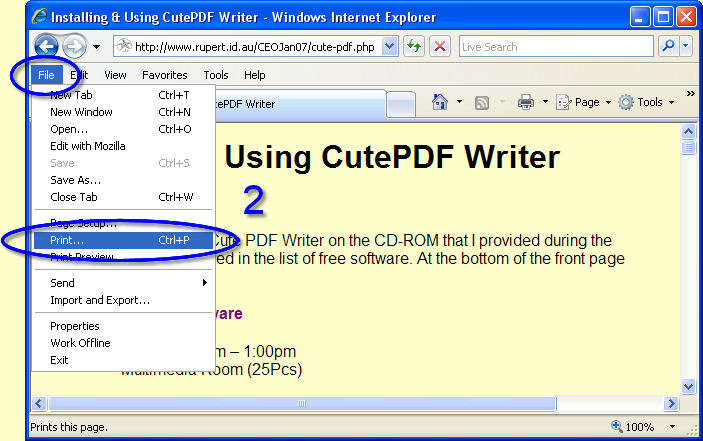Image resolution: width=703 pixels, height=441 pixels.
Task: Expand the command bar overflow chevron
Action: (x=690, y=94)
